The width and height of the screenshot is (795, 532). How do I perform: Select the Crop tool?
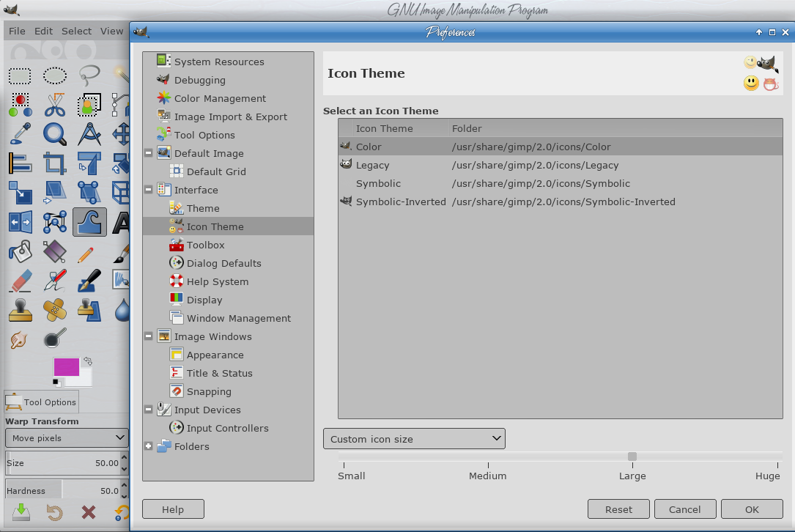[x=55, y=164]
